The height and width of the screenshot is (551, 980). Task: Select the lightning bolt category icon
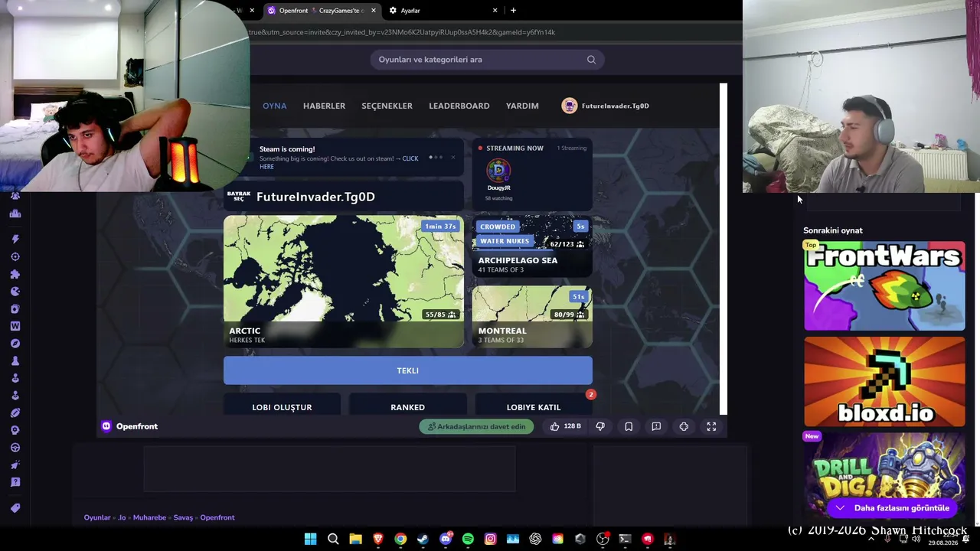15,240
